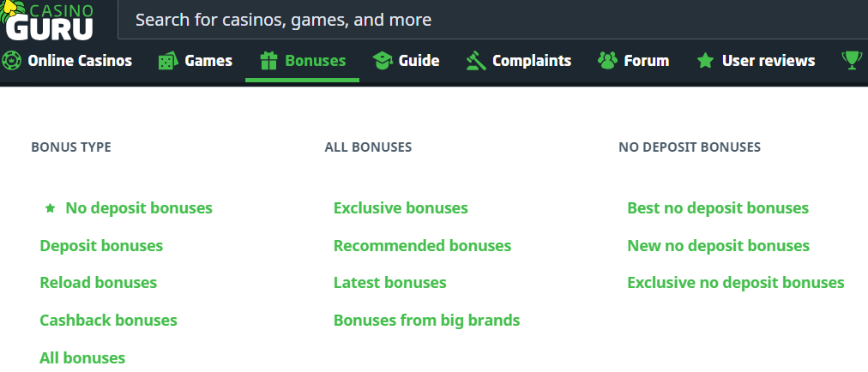Click the Games dice icon
This screenshot has height=372, width=868.
pos(167,61)
